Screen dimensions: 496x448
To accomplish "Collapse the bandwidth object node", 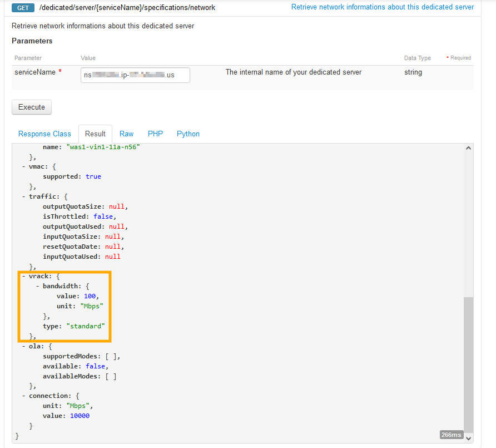I will [x=38, y=286].
